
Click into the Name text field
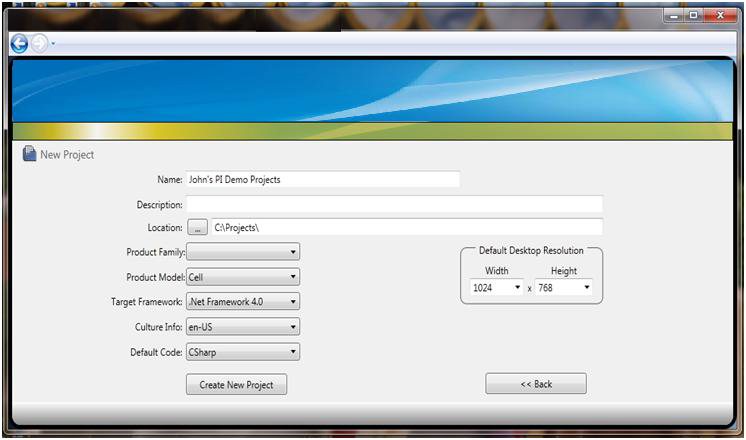(x=322, y=180)
